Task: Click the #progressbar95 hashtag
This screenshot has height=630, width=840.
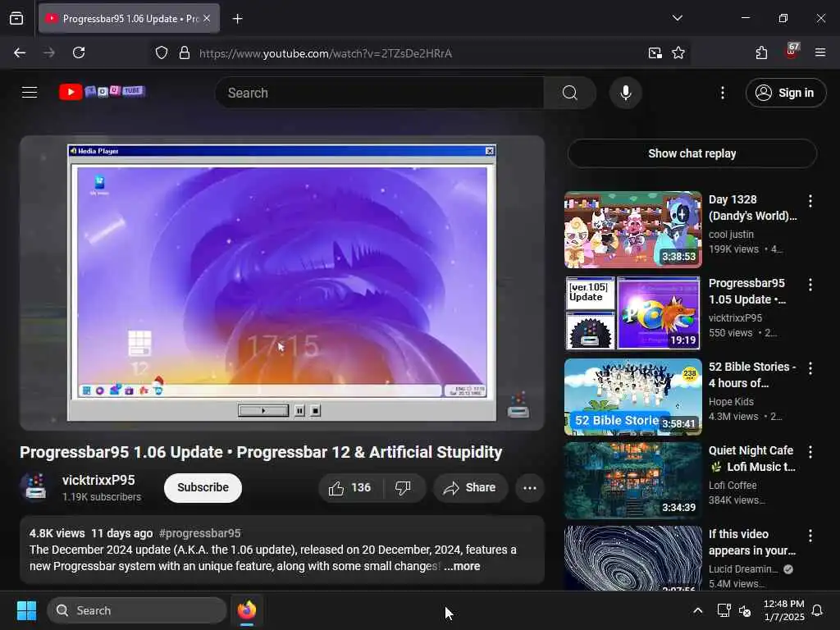Action: tap(200, 533)
